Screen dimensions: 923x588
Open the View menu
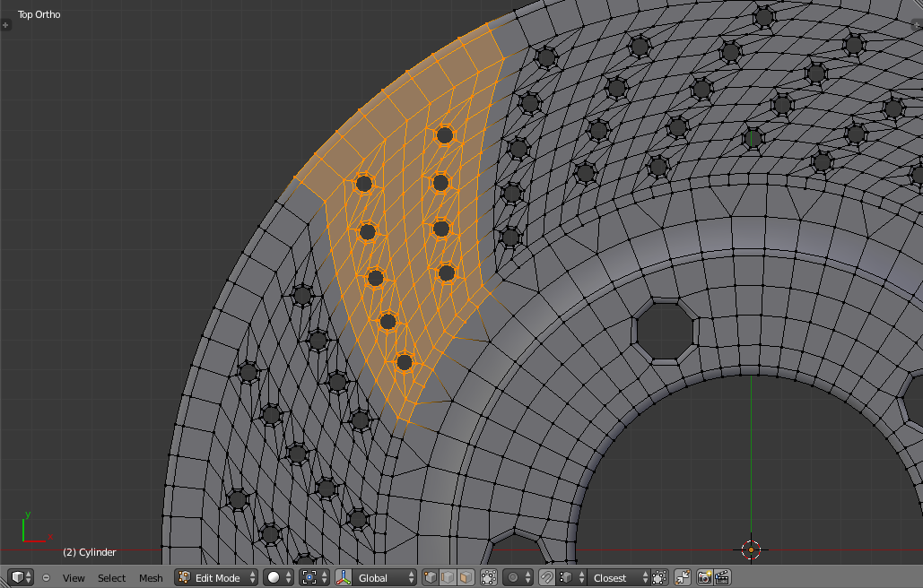tap(74, 578)
